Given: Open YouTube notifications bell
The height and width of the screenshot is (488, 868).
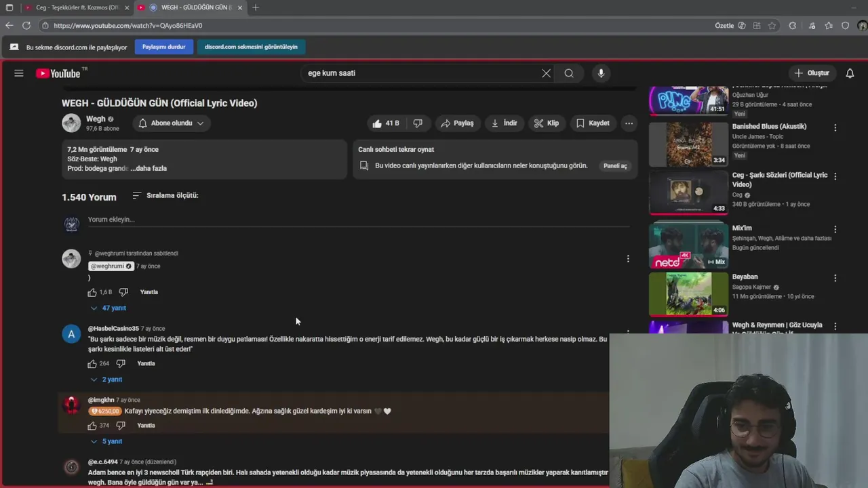Looking at the screenshot, I should pos(850,73).
